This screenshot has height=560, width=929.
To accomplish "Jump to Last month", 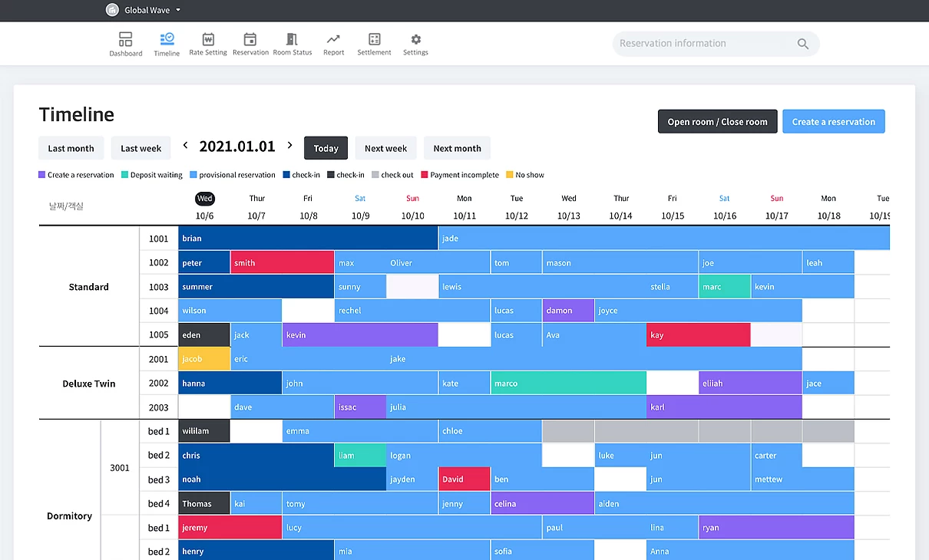I will 71,148.
